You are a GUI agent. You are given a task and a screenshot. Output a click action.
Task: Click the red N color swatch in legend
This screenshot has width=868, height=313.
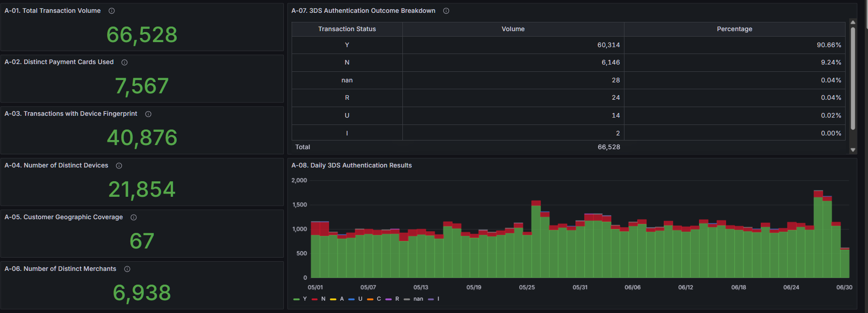(315, 299)
